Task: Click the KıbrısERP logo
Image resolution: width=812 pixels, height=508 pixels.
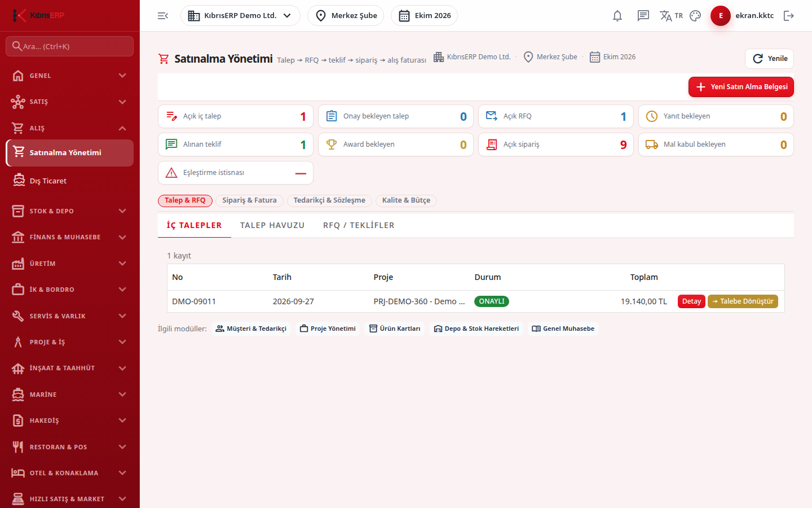Action: pyautogui.click(x=38, y=15)
